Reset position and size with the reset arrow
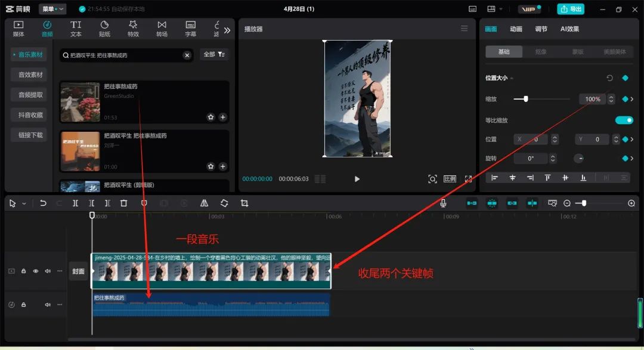 [x=609, y=78]
